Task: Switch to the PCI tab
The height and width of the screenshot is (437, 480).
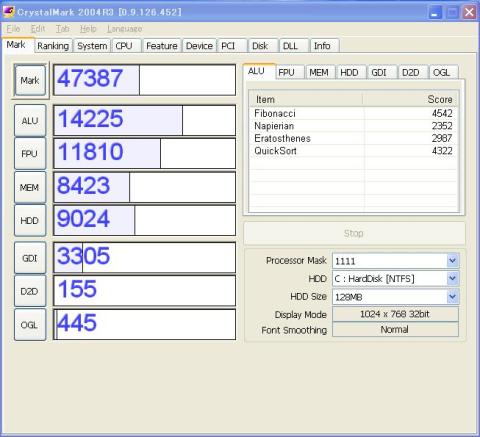Action: click(x=232, y=46)
